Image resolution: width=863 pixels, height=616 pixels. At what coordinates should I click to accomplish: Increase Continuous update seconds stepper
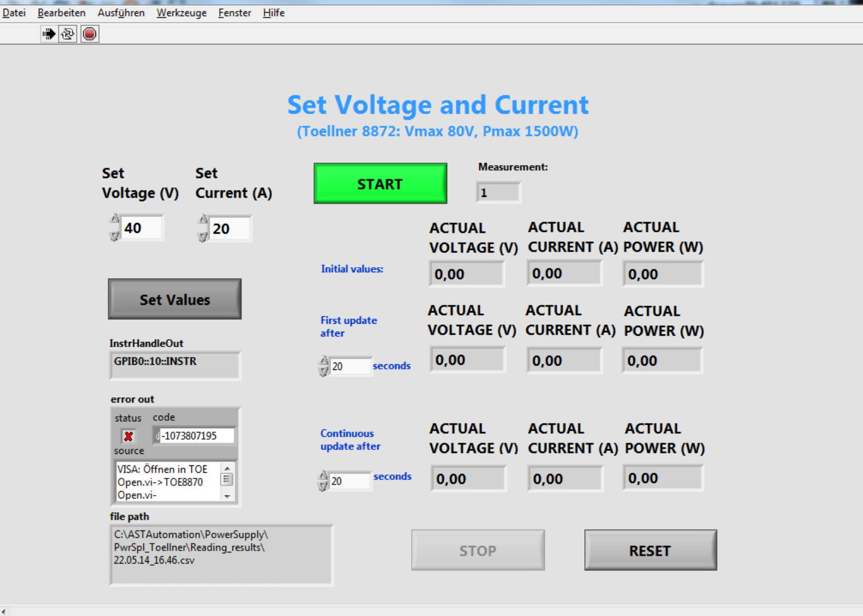(x=323, y=476)
